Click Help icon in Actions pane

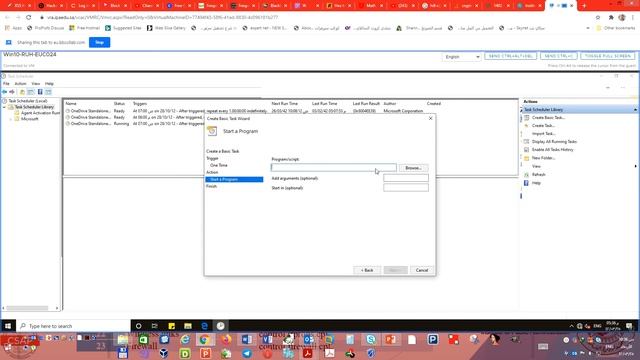tap(527, 183)
